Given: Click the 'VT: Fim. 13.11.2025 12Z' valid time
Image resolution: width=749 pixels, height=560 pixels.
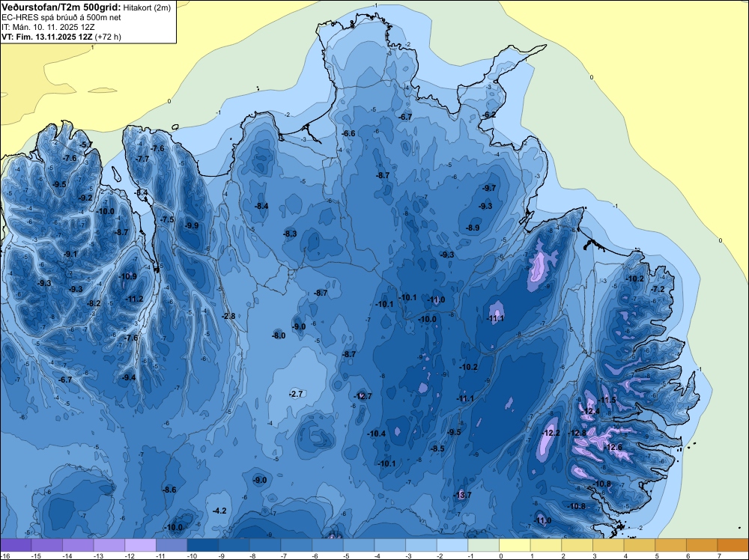Looking at the screenshot, I should point(47,37).
